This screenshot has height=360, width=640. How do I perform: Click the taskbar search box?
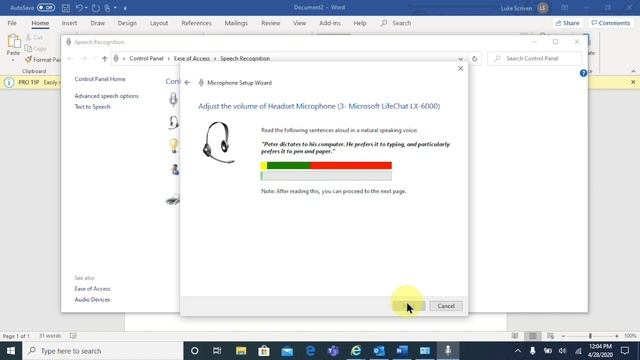tap(102, 351)
